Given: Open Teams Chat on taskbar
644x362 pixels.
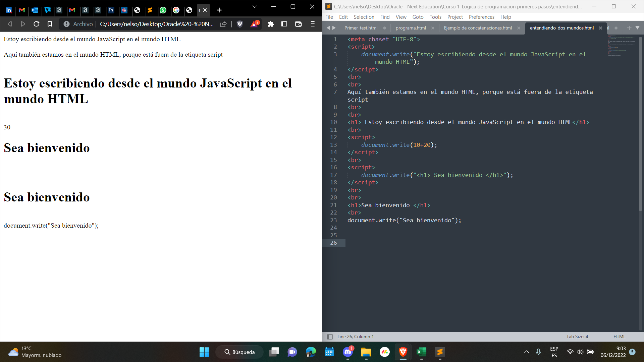Looking at the screenshot, I should tap(292, 352).
